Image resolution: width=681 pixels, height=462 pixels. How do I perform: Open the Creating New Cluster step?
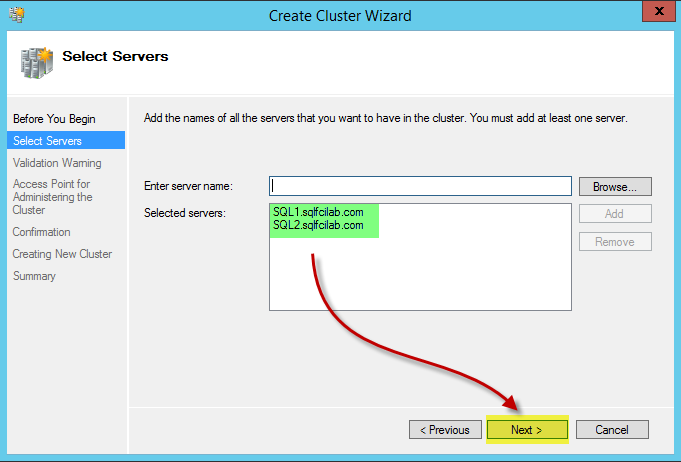[62, 254]
